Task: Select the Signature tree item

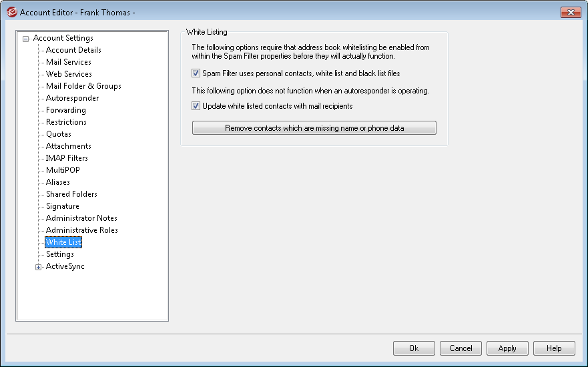Action: click(x=63, y=206)
